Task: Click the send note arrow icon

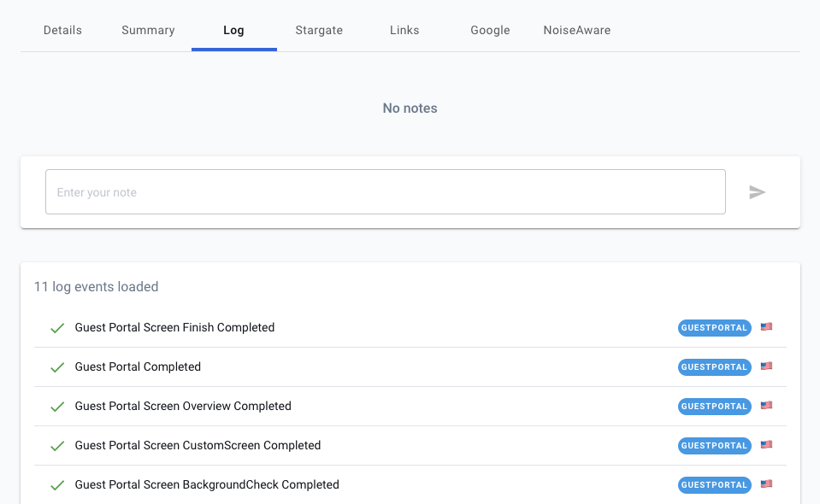Action: (x=756, y=192)
